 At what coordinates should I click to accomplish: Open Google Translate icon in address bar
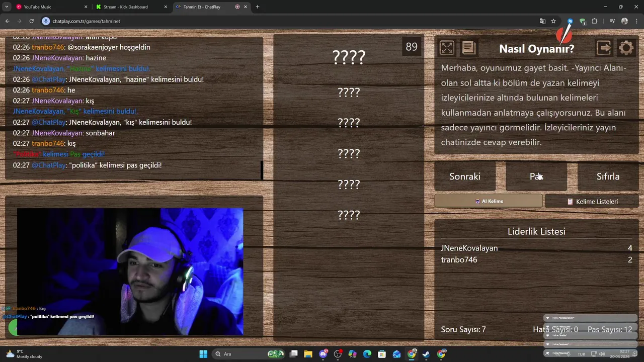click(542, 21)
